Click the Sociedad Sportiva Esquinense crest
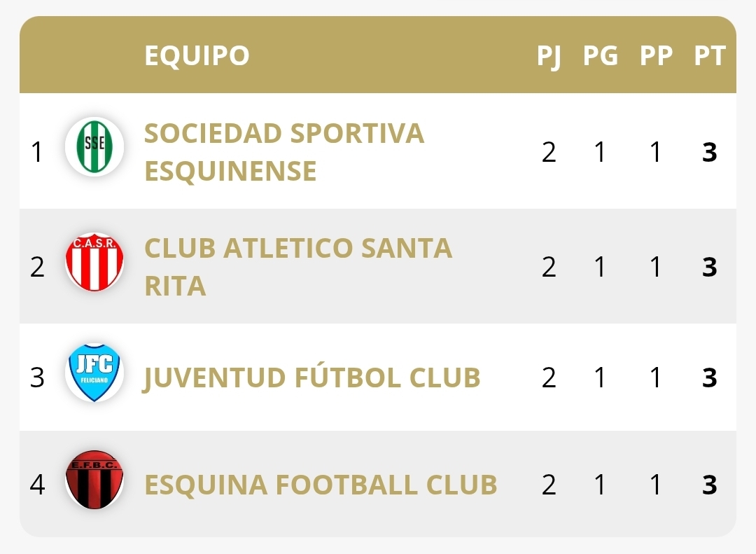 pos(94,147)
